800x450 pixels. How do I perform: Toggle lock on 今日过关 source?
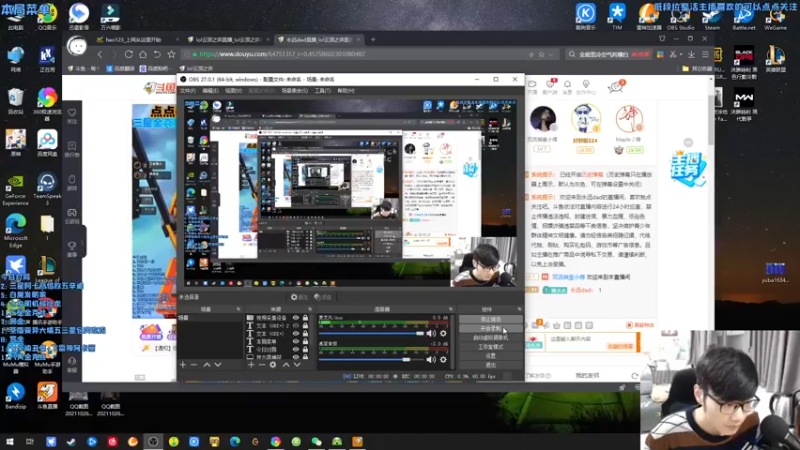pos(305,349)
